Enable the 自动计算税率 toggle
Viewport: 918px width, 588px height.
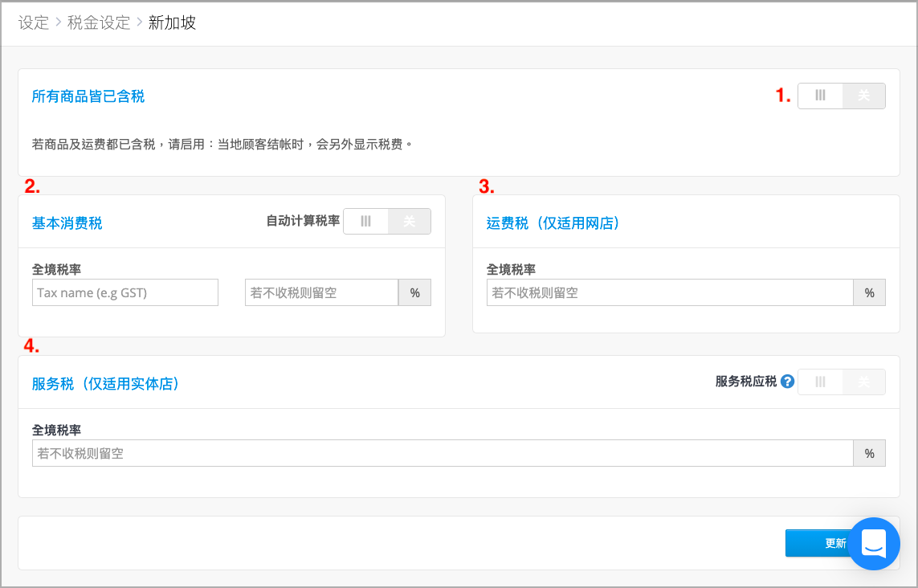387,222
